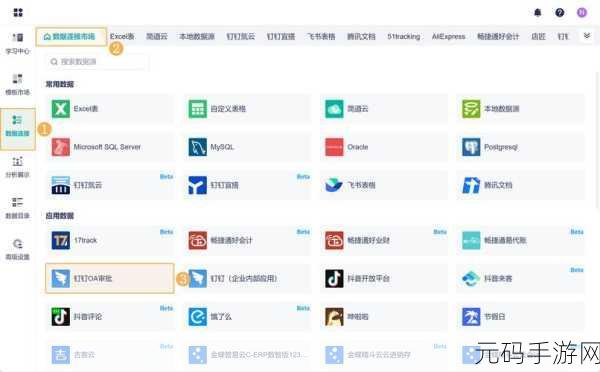This screenshot has width=600, height=372.
Task: Choose the 简道云 data source card
Action: coord(384,109)
